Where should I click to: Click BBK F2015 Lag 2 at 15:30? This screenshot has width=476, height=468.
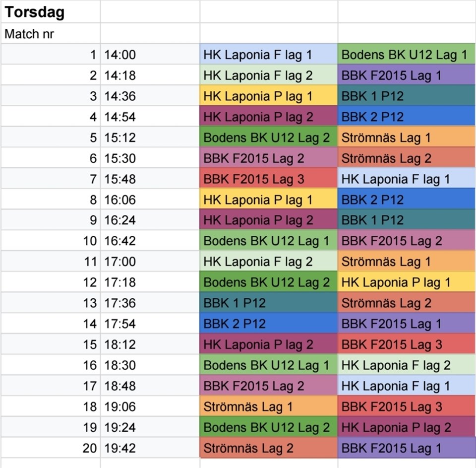point(269,158)
